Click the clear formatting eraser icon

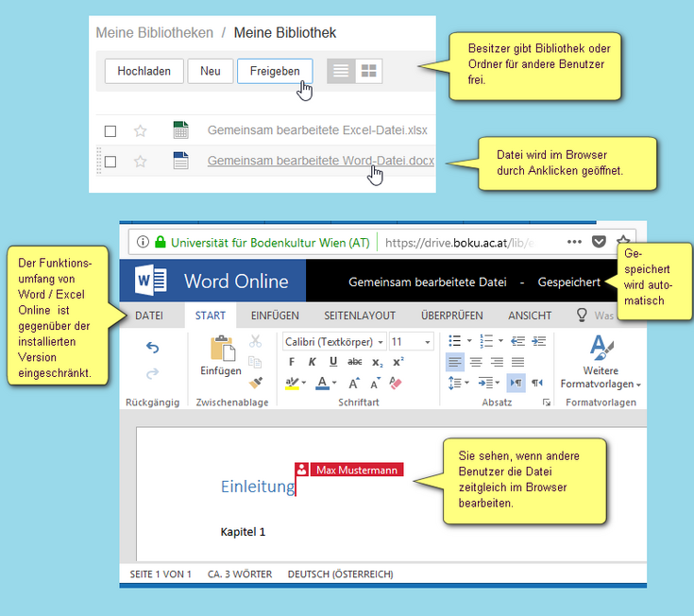pos(396,383)
